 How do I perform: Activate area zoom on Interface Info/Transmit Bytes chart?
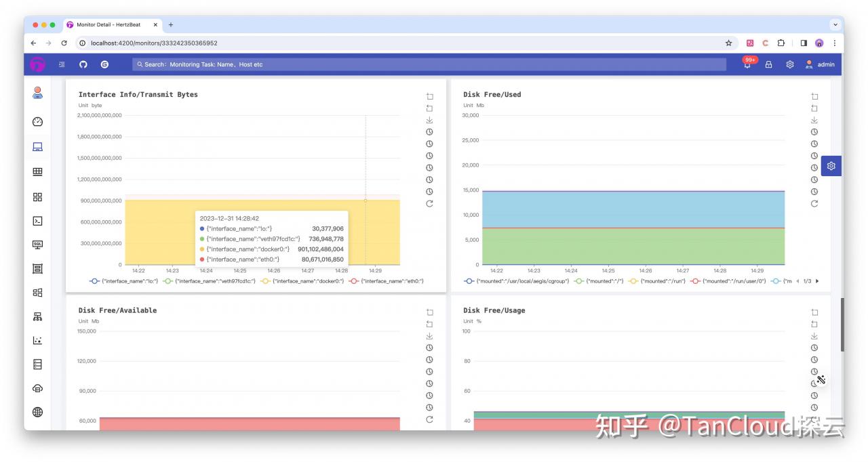[429, 96]
